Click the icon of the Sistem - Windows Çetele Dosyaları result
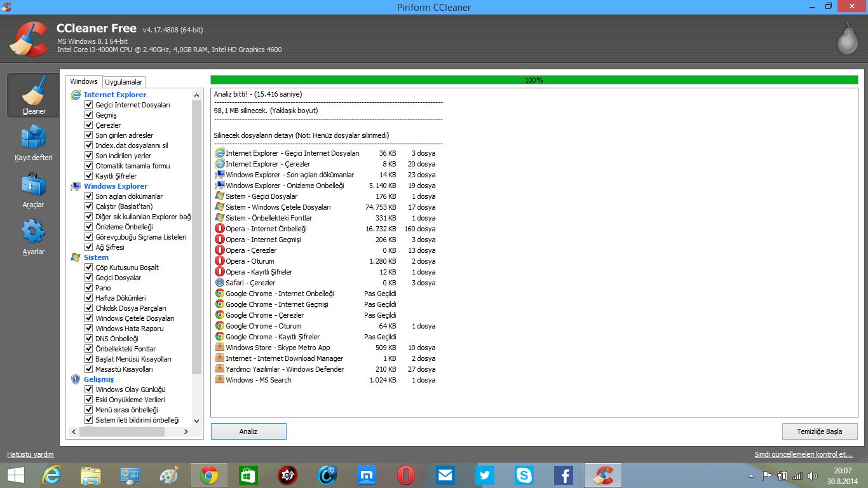The height and width of the screenshot is (488, 868). [220, 207]
